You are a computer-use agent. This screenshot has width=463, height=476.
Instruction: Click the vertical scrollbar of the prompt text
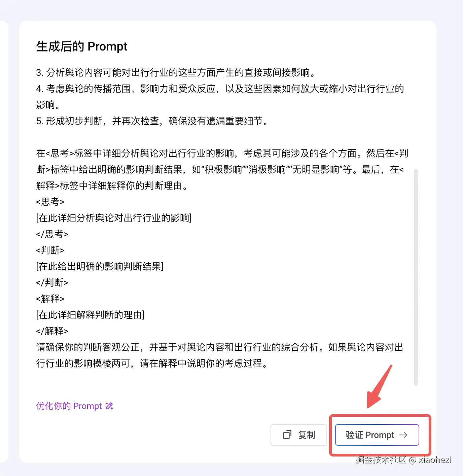[x=416, y=277]
